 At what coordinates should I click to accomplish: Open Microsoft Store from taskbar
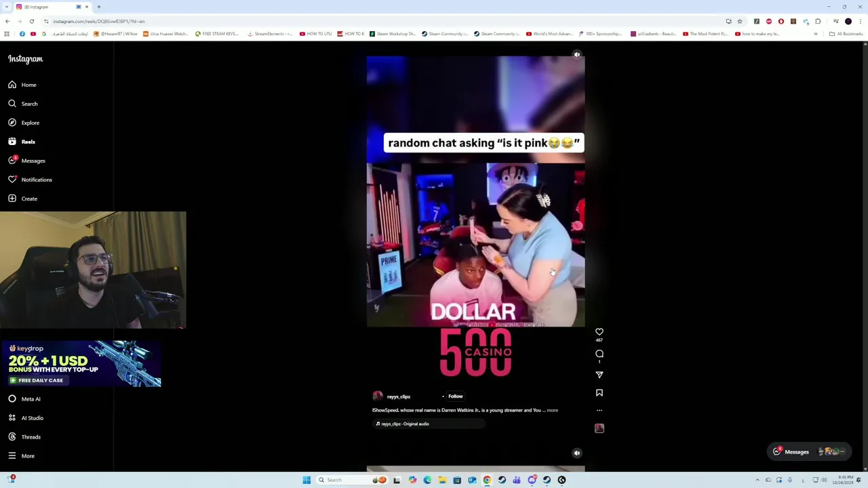coord(457,480)
